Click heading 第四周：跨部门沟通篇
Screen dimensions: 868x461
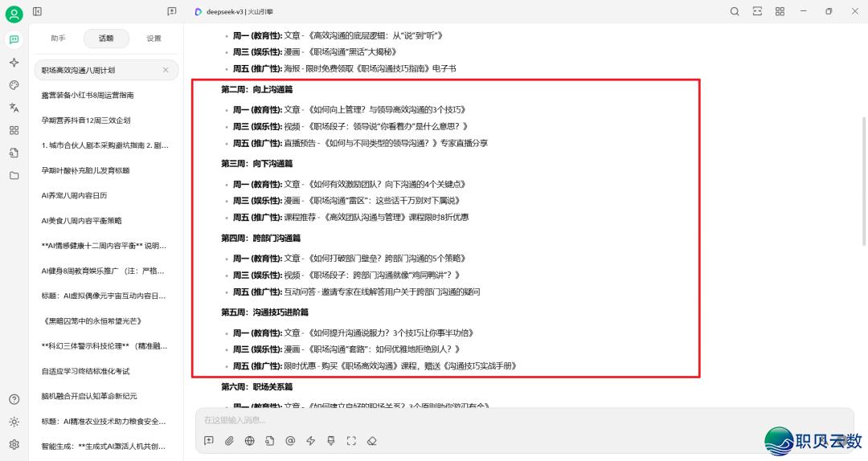260,238
